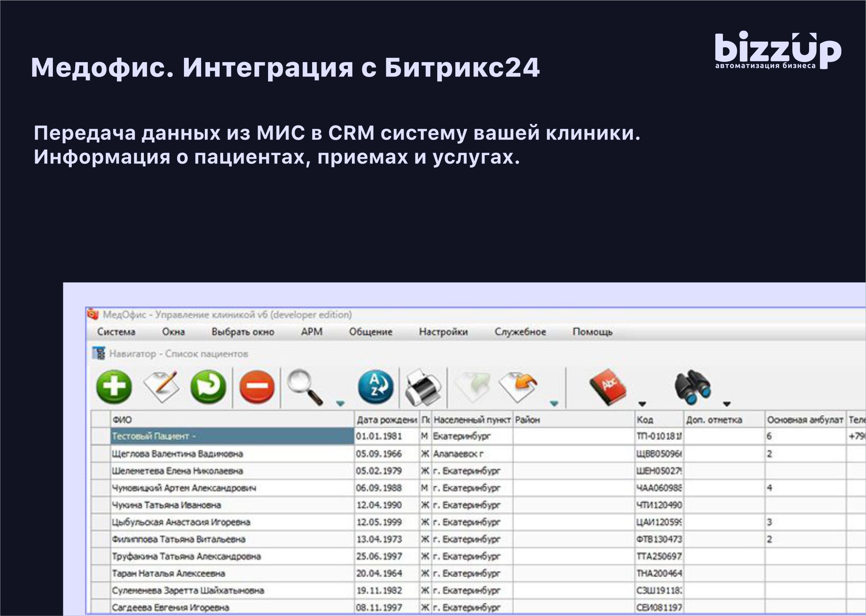Click the binoculars find icon
This screenshot has width=866, height=616.
693,387
